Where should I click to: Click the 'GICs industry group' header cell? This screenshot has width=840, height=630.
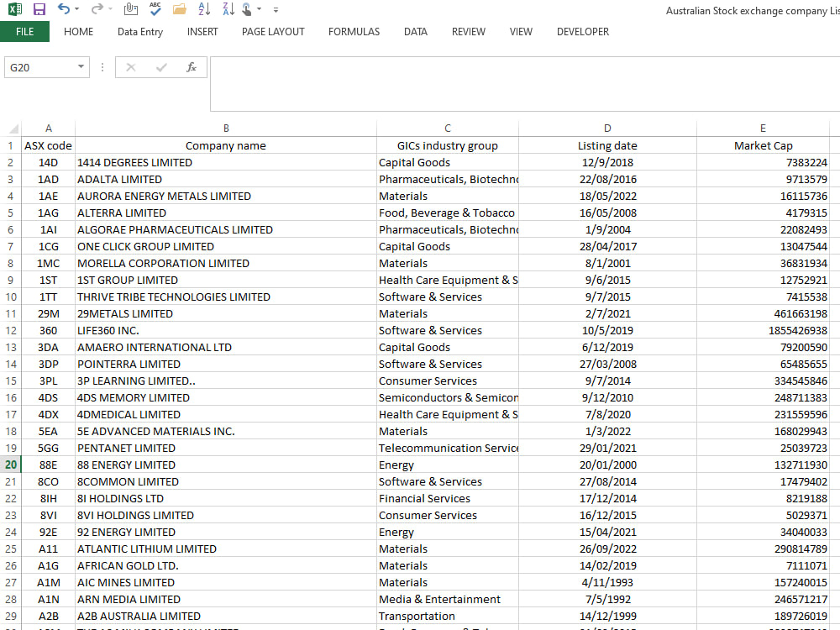click(448, 145)
